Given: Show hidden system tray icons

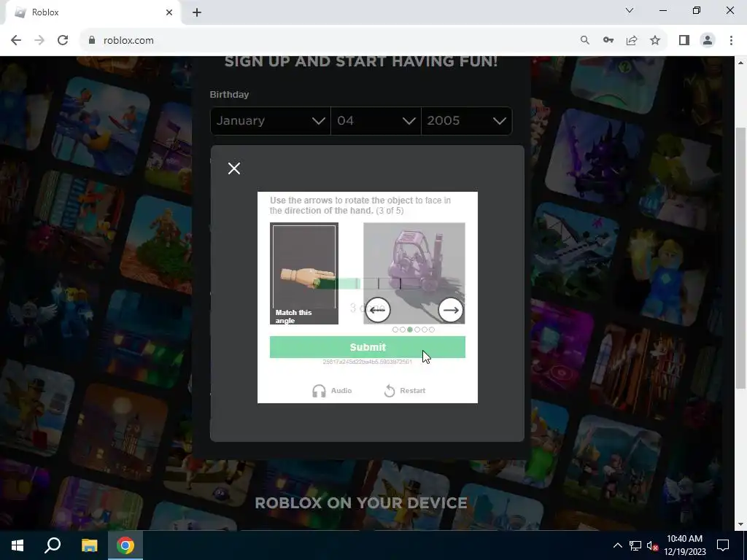Looking at the screenshot, I should coord(617,545).
